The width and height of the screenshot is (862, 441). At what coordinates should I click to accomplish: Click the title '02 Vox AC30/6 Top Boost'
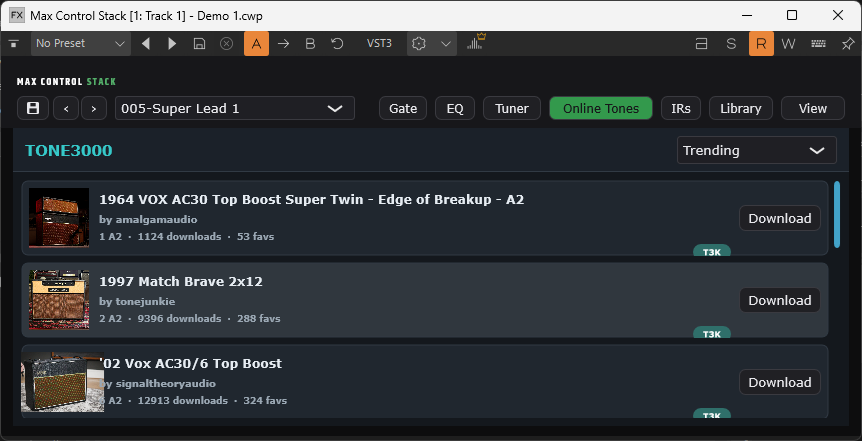point(192,363)
